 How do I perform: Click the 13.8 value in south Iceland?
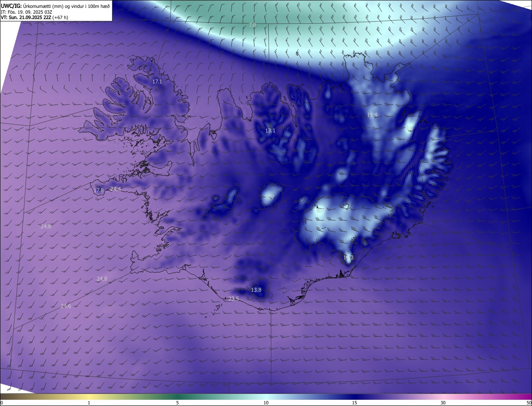point(256,290)
